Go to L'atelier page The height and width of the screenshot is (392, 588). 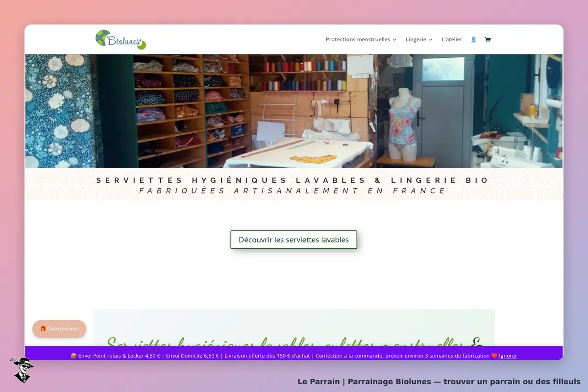[x=452, y=40]
